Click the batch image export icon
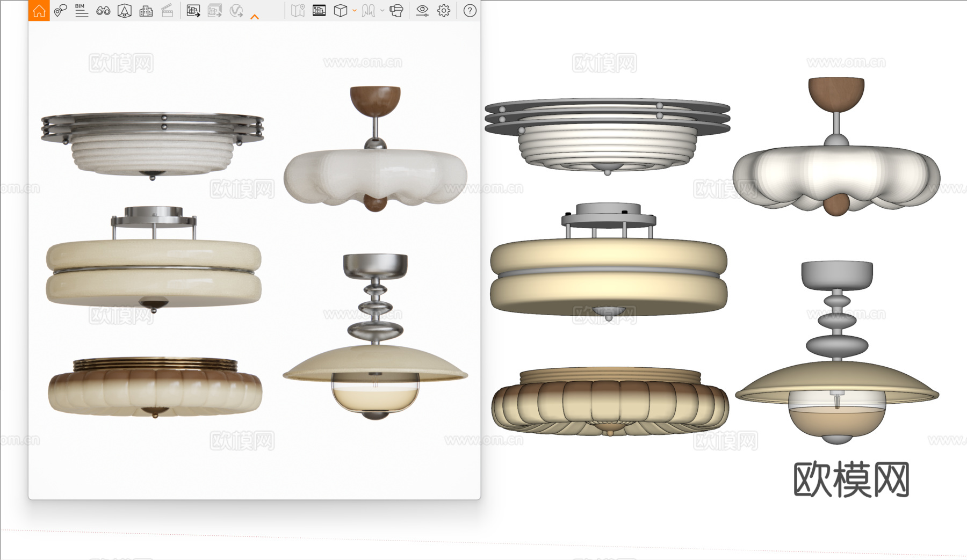This screenshot has width=967, height=560. [215, 11]
